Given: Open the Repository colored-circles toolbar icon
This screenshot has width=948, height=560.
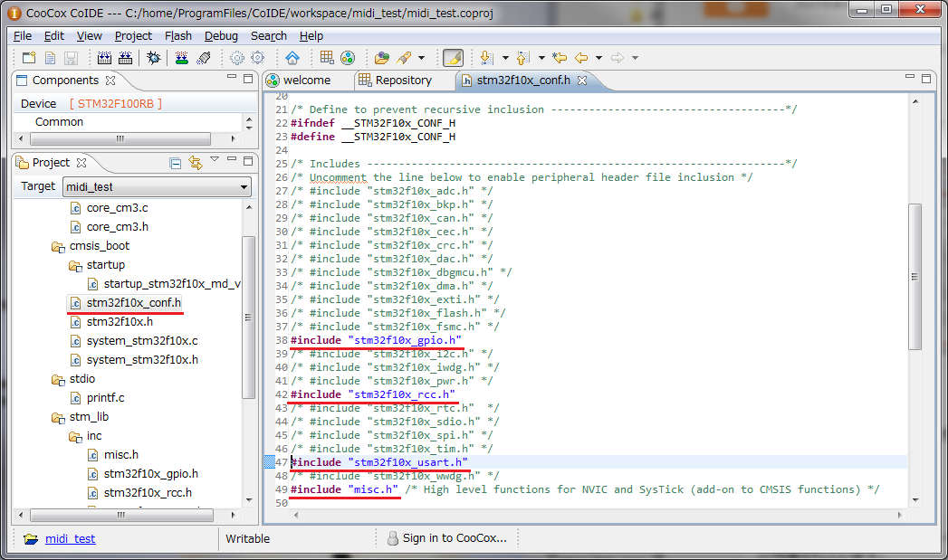Looking at the screenshot, I should click(x=347, y=57).
